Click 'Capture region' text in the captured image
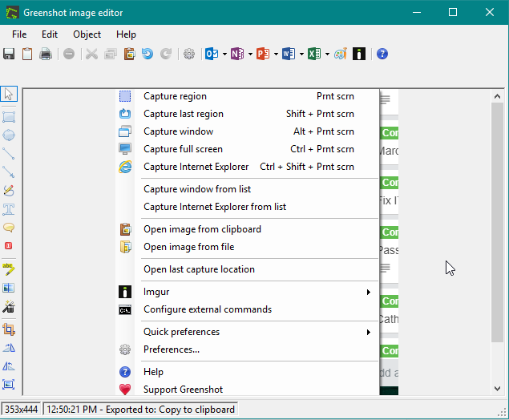 [x=175, y=96]
